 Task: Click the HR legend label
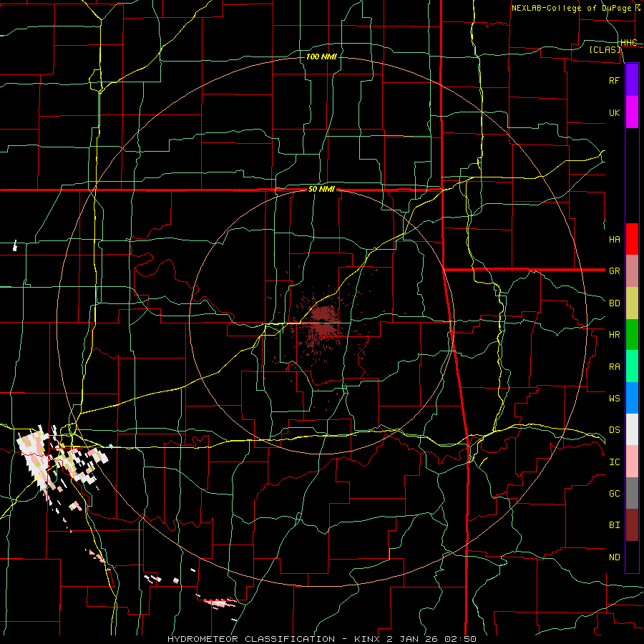614,335
